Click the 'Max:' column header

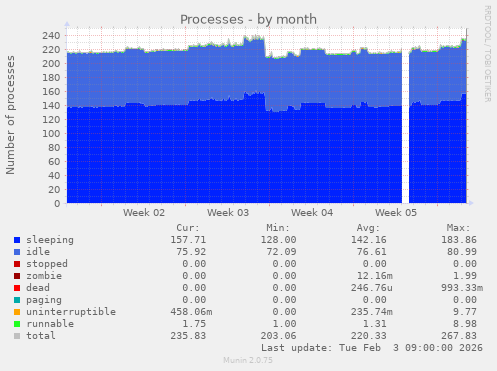[x=458, y=228]
